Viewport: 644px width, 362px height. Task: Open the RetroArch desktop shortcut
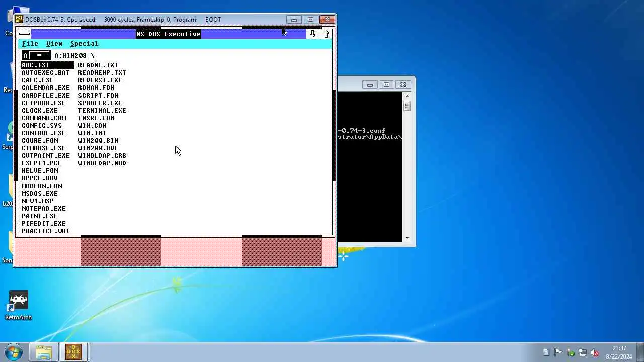coord(19,306)
